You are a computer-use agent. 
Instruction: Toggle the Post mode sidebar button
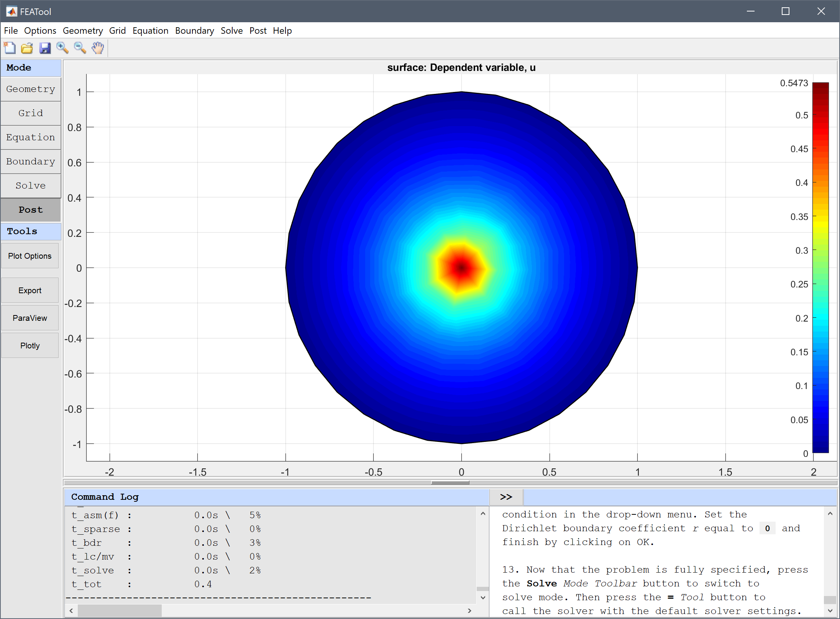31,210
